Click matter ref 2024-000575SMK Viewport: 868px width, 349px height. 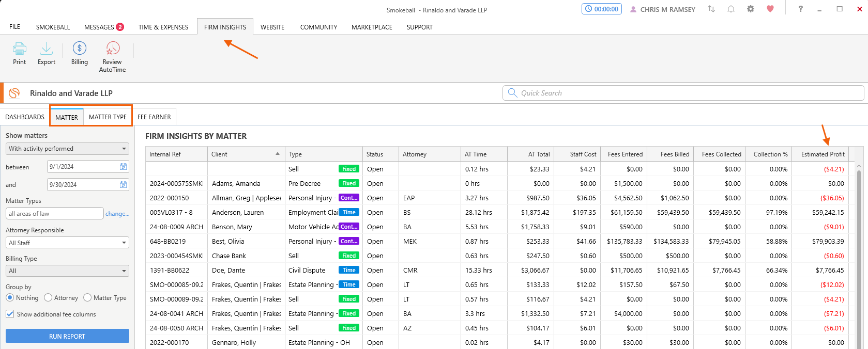[x=176, y=183]
